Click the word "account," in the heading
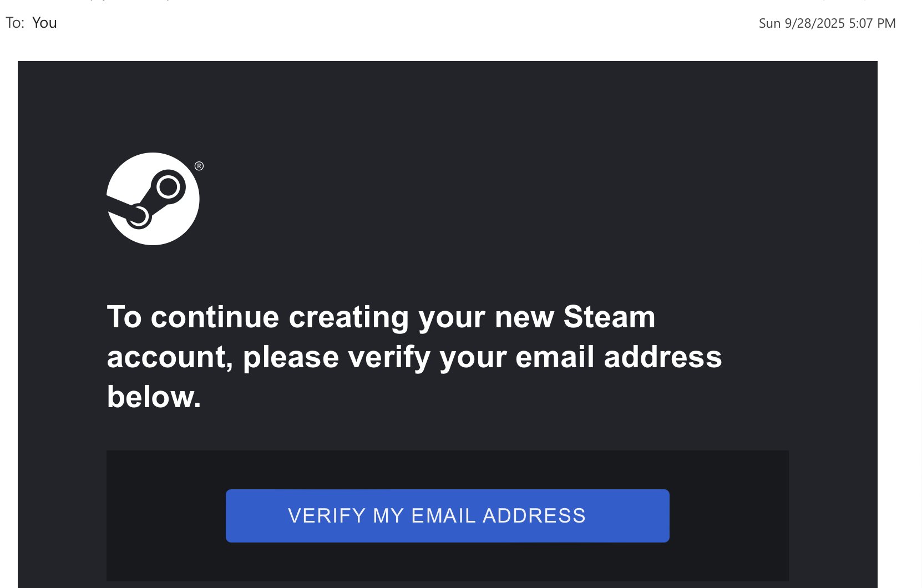Screen dimensions: 922x588 tap(169, 357)
